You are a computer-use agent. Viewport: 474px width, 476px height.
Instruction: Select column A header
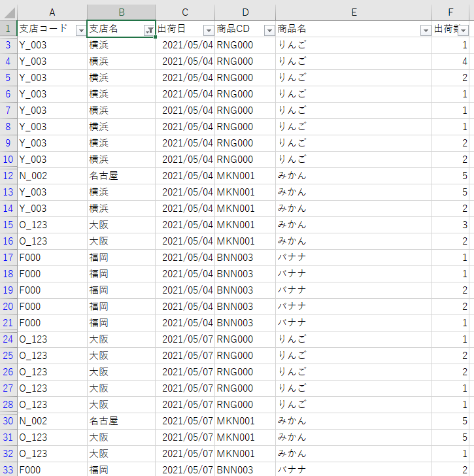[52, 12]
